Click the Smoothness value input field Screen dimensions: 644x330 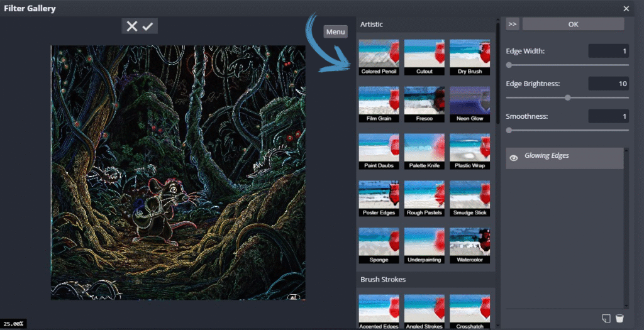608,116
